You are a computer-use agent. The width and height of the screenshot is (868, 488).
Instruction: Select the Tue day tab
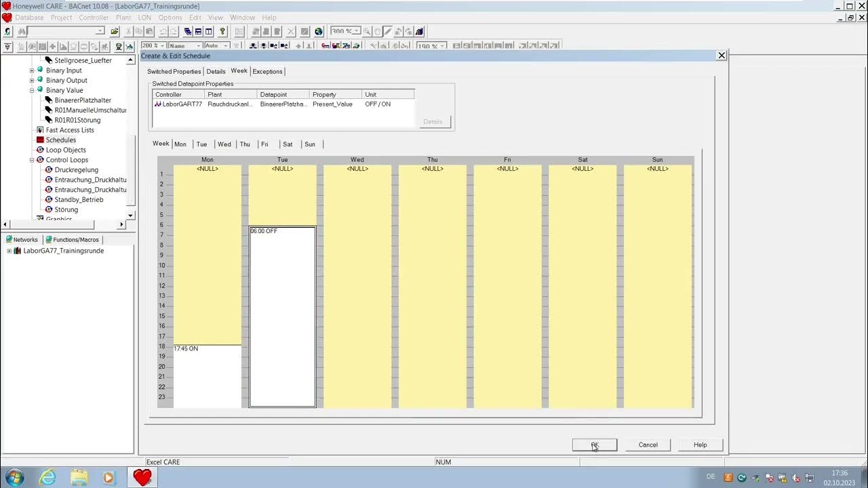[201, 144]
